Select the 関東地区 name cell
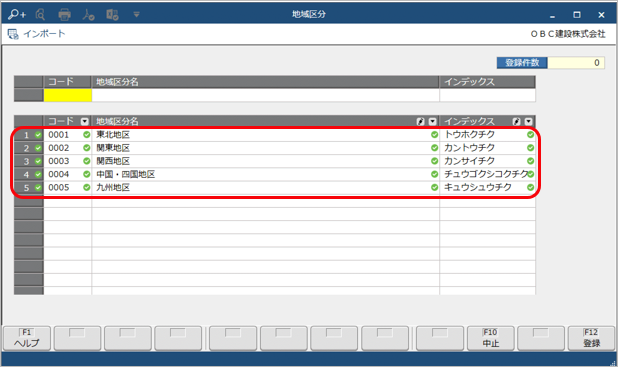Screen dimensions: 618x367 point(265,148)
